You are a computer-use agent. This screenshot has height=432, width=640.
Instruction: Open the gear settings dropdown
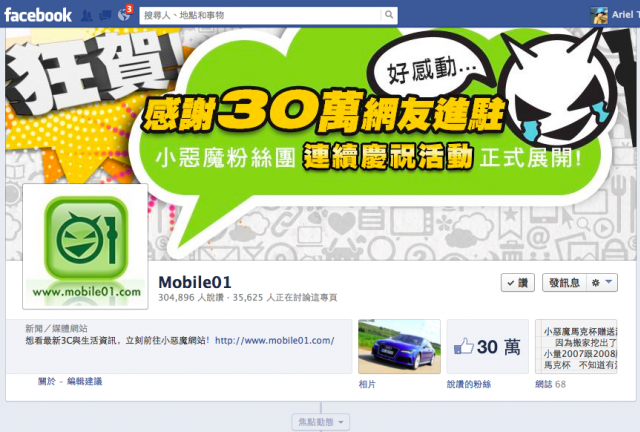click(x=602, y=283)
